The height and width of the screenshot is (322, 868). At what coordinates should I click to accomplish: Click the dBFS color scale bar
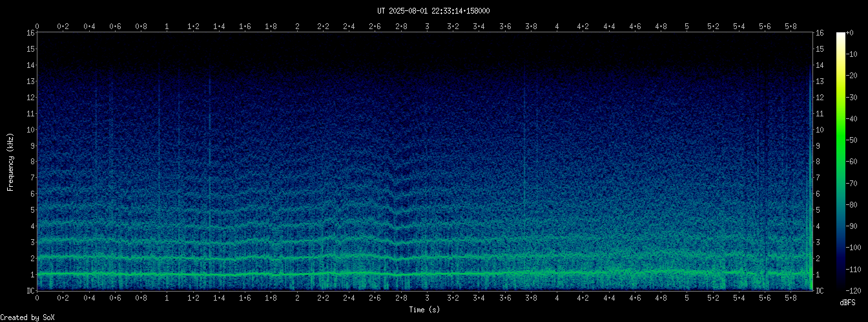click(841, 162)
